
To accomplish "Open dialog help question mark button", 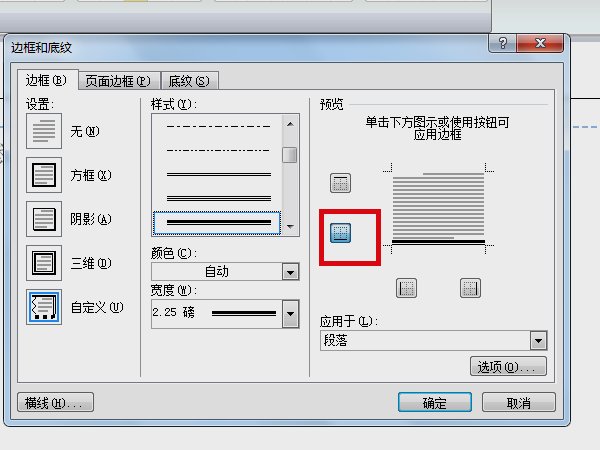I will point(502,43).
